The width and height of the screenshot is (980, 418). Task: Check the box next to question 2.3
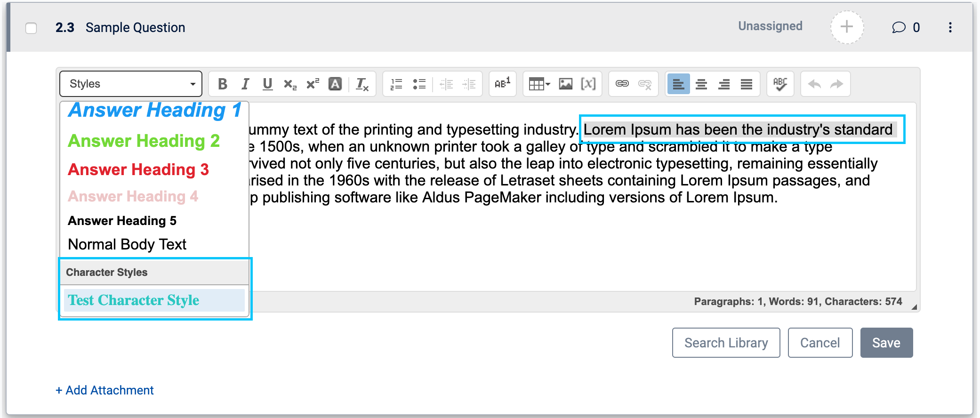[x=31, y=28]
